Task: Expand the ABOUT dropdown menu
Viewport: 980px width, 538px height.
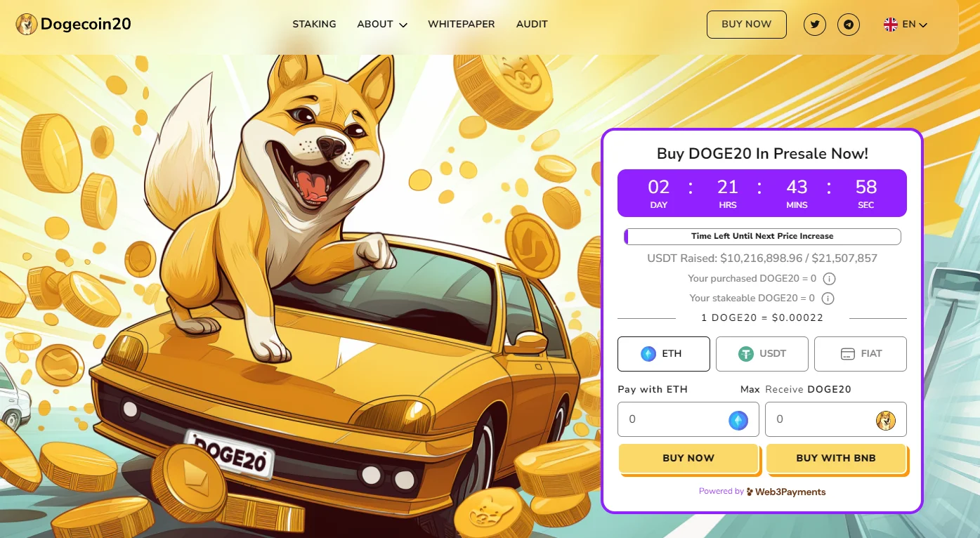Action: pos(382,25)
